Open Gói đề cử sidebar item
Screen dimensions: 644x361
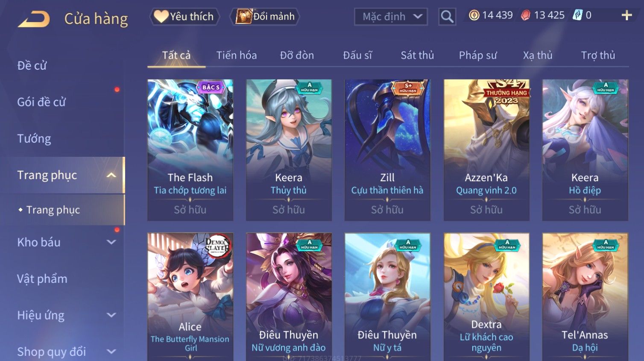[x=41, y=102]
